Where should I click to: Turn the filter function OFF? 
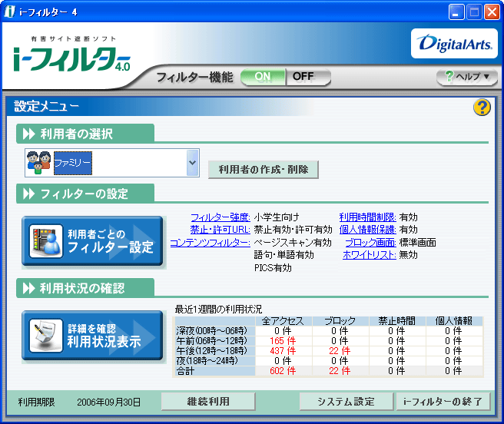point(307,77)
